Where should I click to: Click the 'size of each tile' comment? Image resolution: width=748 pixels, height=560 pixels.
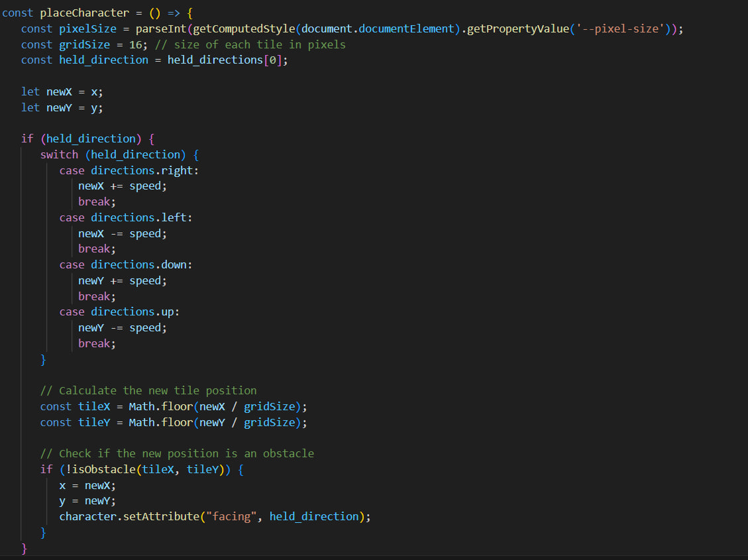(260, 44)
